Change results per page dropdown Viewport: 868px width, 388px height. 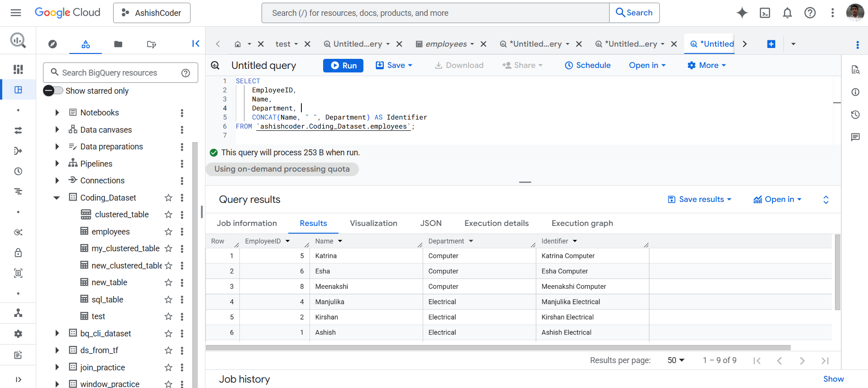point(676,360)
